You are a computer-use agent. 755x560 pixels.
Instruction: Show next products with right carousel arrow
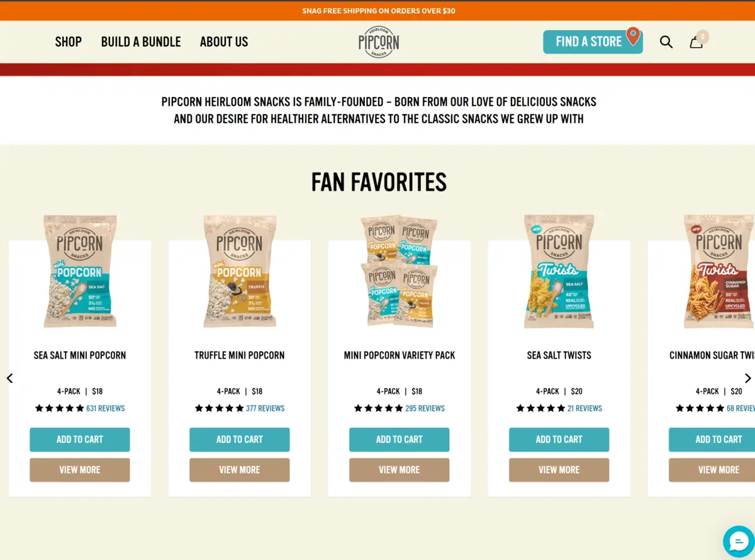(747, 378)
